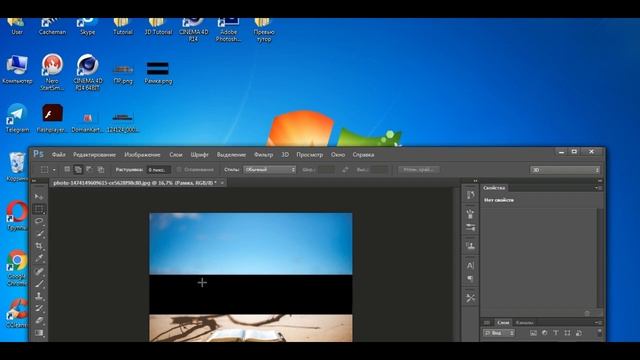The width and height of the screenshot is (640, 360).
Task: Open Google Chrome desktop shortcut
Action: 17,267
